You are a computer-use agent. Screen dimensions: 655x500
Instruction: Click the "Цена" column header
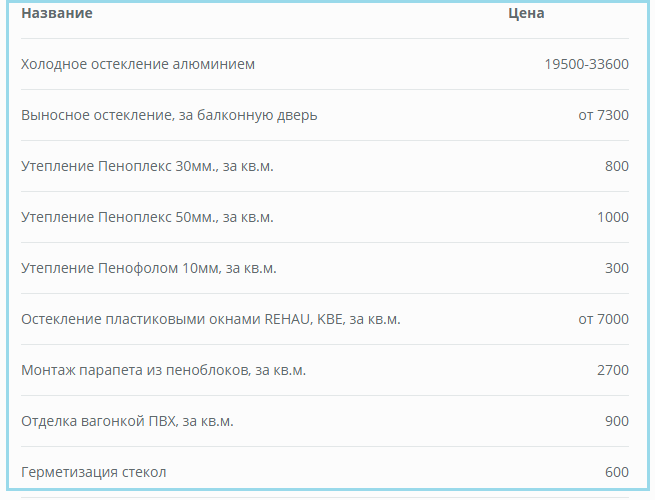tap(526, 14)
